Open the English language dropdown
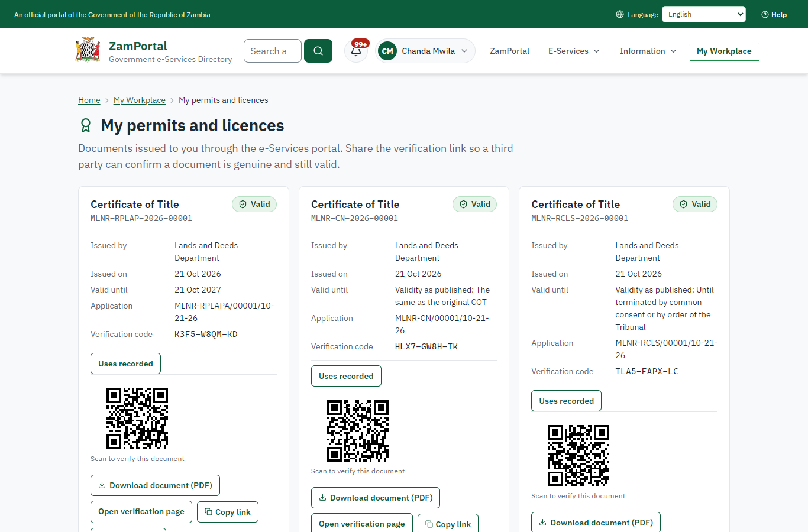 point(704,14)
